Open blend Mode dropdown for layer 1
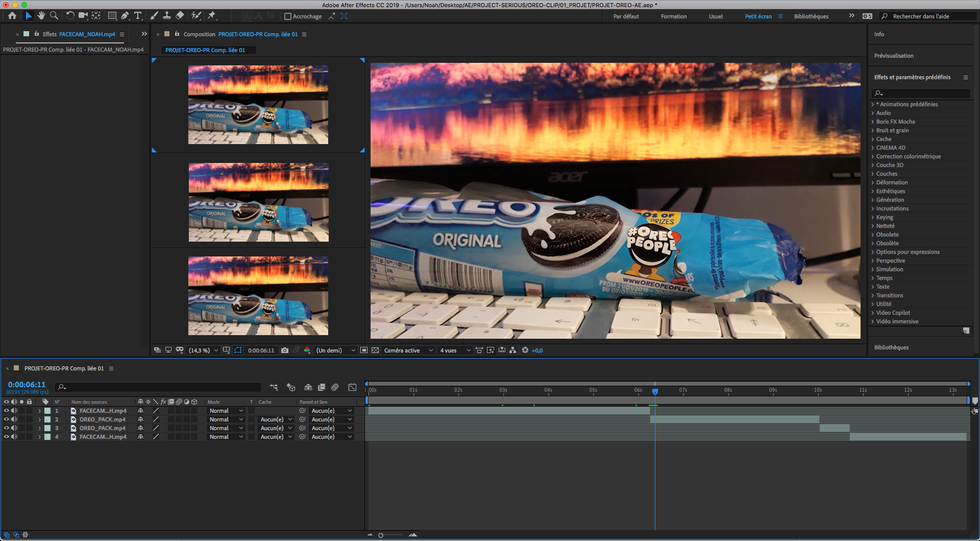Screen dimensions: 980x541 [226, 411]
